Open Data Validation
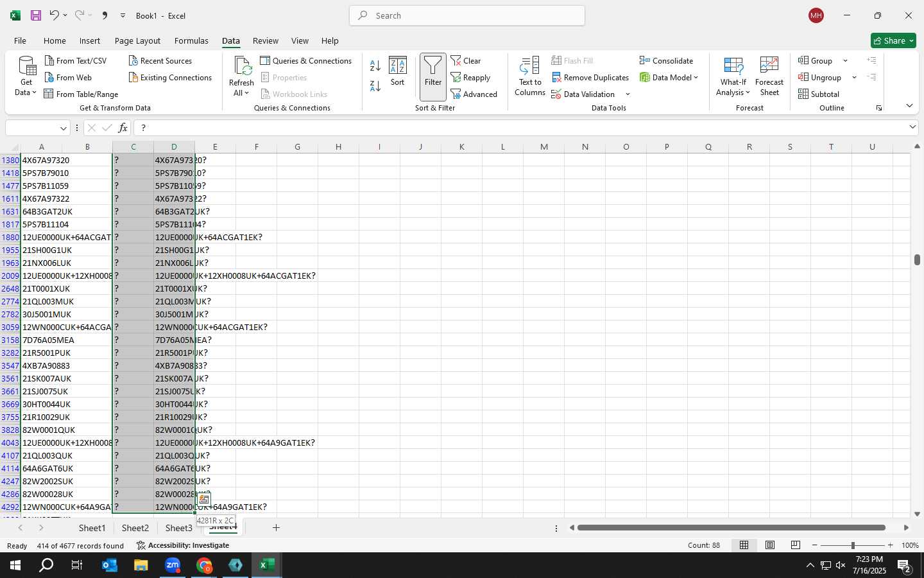 pos(583,94)
